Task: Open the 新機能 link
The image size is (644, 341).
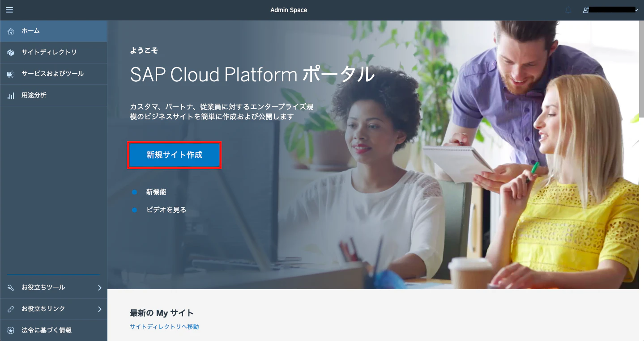Action: pyautogui.click(x=156, y=192)
